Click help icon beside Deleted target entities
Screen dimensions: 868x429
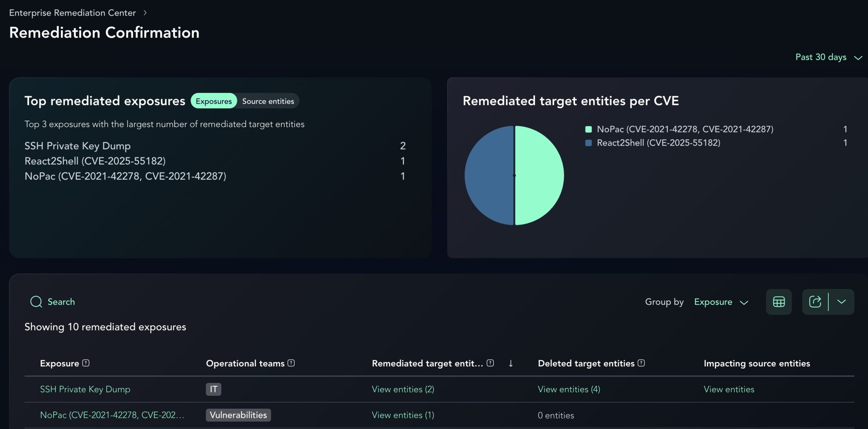pyautogui.click(x=641, y=363)
